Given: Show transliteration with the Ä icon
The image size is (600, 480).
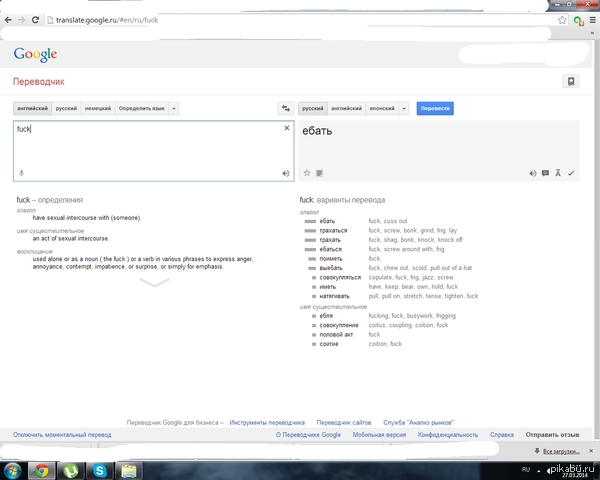Looking at the screenshot, I should pyautogui.click(x=558, y=173).
